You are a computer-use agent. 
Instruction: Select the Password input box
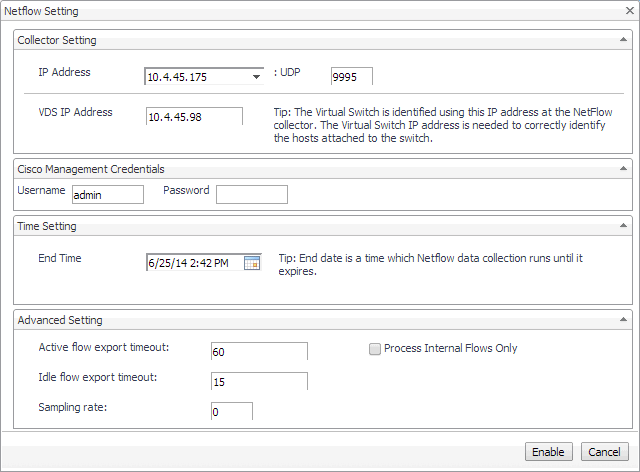coord(251,194)
